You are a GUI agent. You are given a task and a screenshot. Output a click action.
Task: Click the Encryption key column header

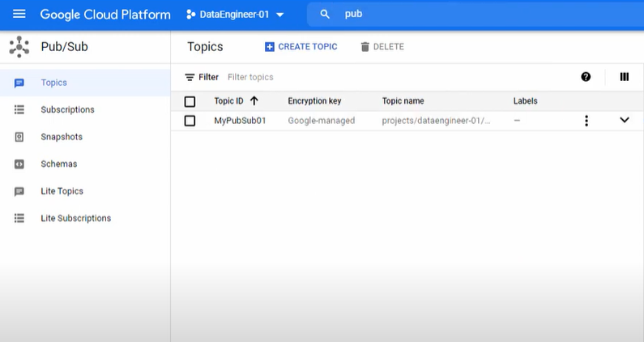[314, 100]
